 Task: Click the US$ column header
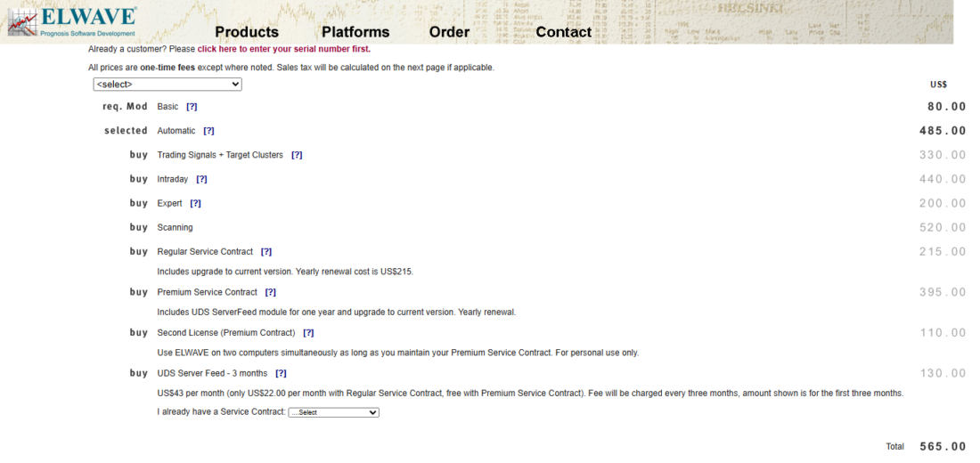tap(938, 85)
